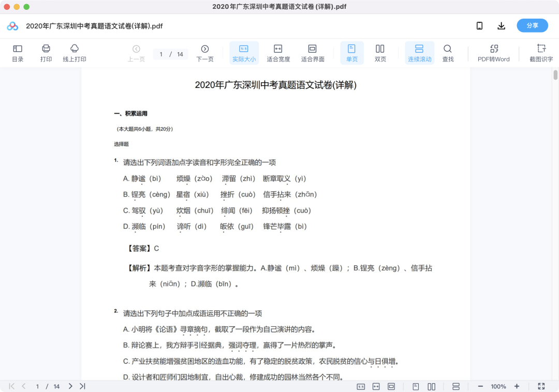559x392 pixels.
Task: Click the 【答案】C answer line
Action: (143, 249)
